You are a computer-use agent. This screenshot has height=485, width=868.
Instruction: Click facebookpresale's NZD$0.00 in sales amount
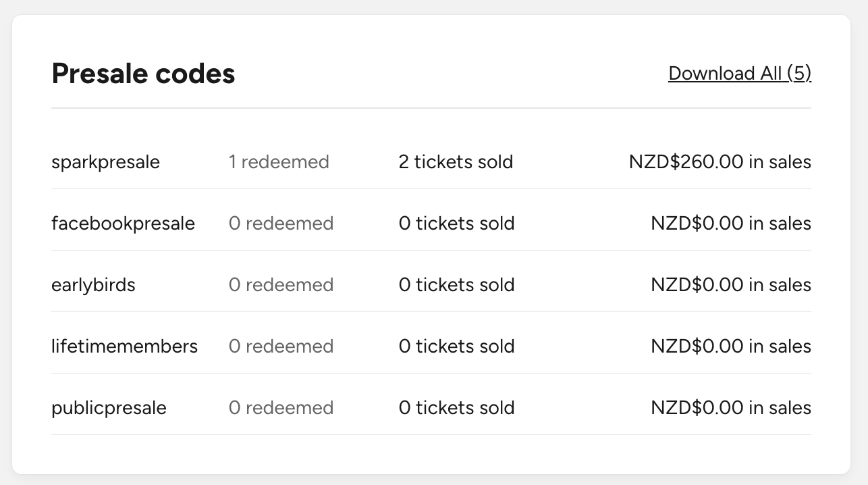tap(731, 224)
